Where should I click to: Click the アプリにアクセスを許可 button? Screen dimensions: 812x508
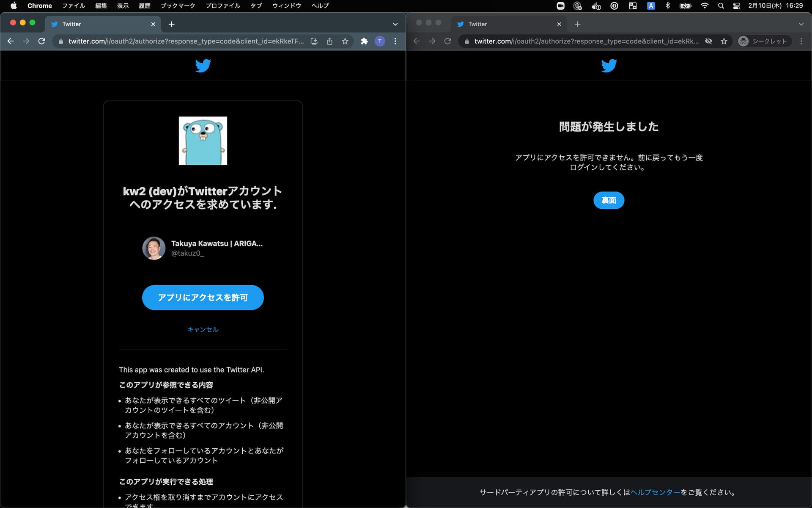tap(203, 297)
